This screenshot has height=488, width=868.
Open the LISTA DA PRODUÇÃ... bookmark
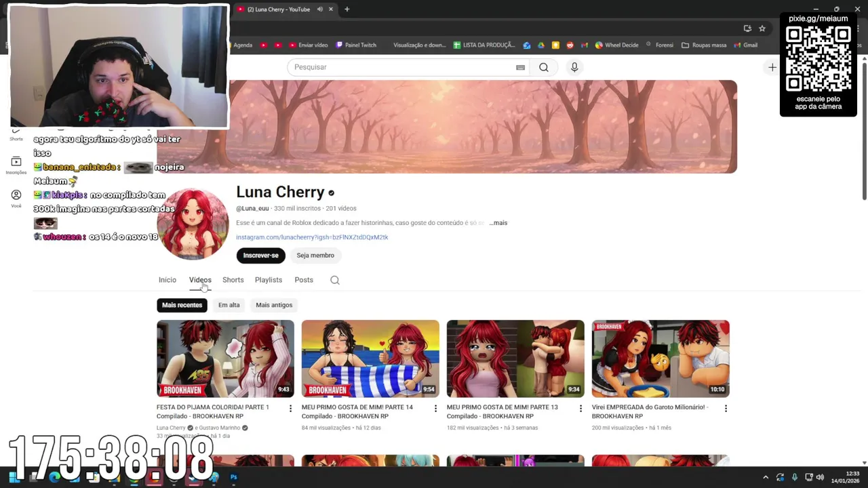tap(484, 45)
